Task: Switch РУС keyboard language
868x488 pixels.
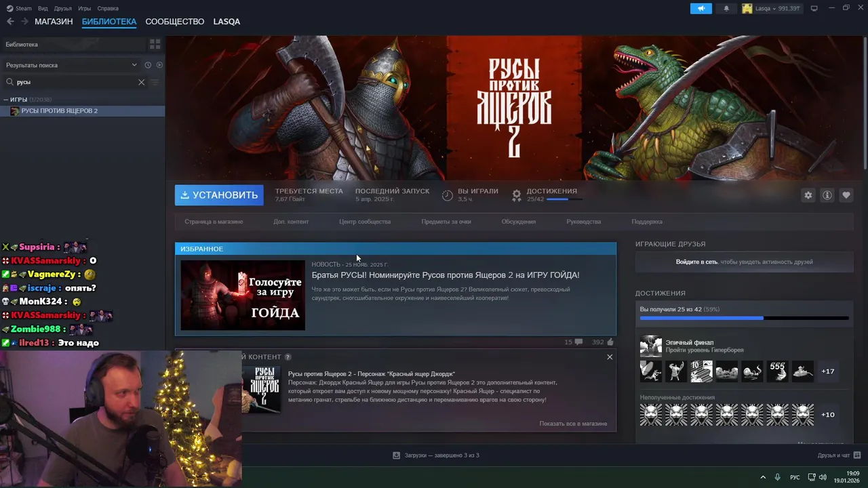Action: click(x=795, y=477)
